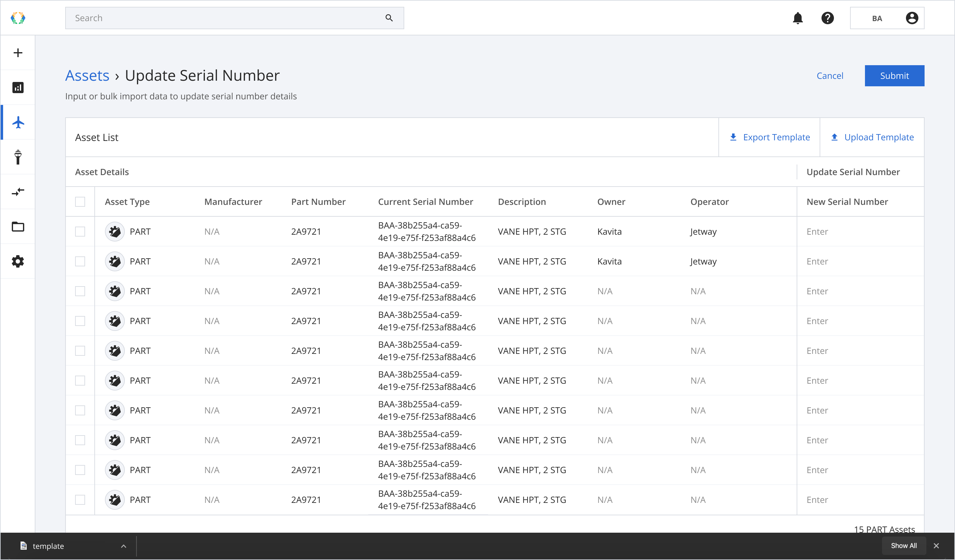Click the airplane icon in the left sidebar
The image size is (955, 560).
tap(18, 122)
